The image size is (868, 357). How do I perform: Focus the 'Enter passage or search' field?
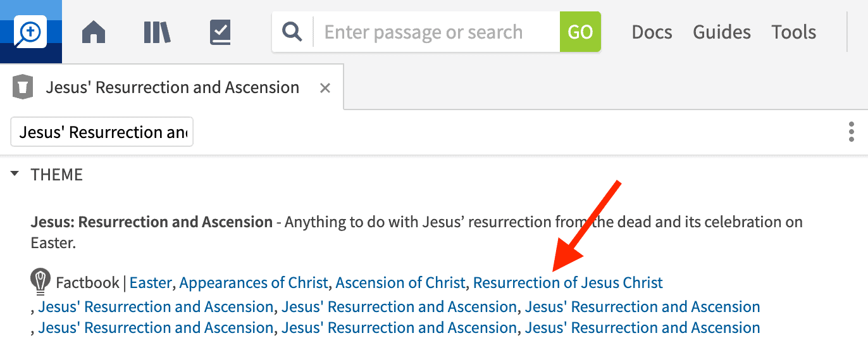[437, 32]
